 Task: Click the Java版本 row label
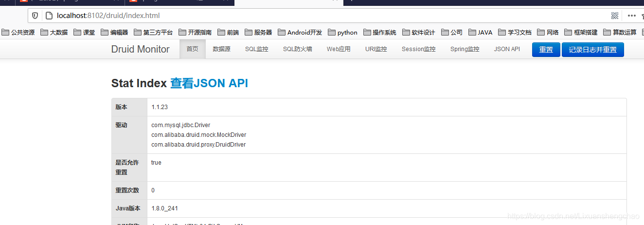click(x=128, y=208)
